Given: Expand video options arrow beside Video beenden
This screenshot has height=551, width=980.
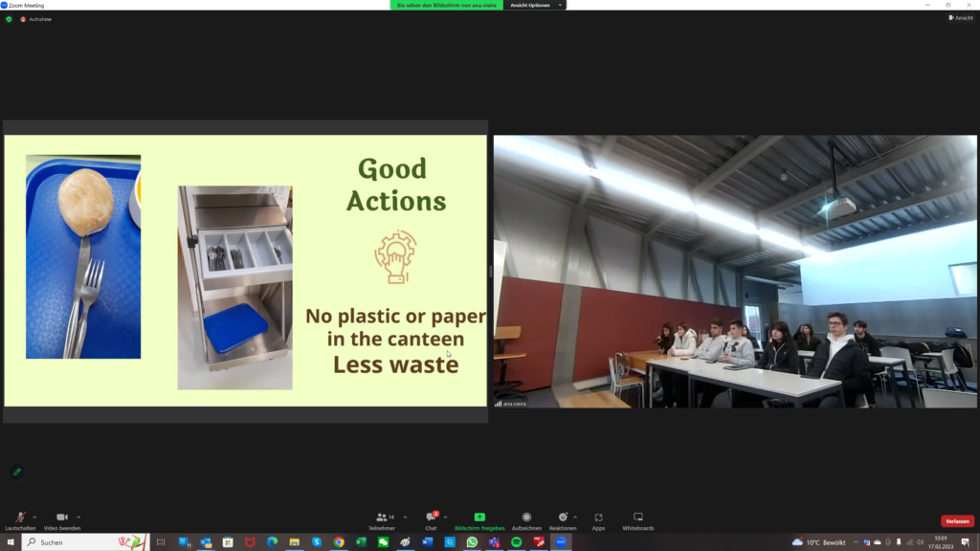Looking at the screenshot, I should coord(78,517).
